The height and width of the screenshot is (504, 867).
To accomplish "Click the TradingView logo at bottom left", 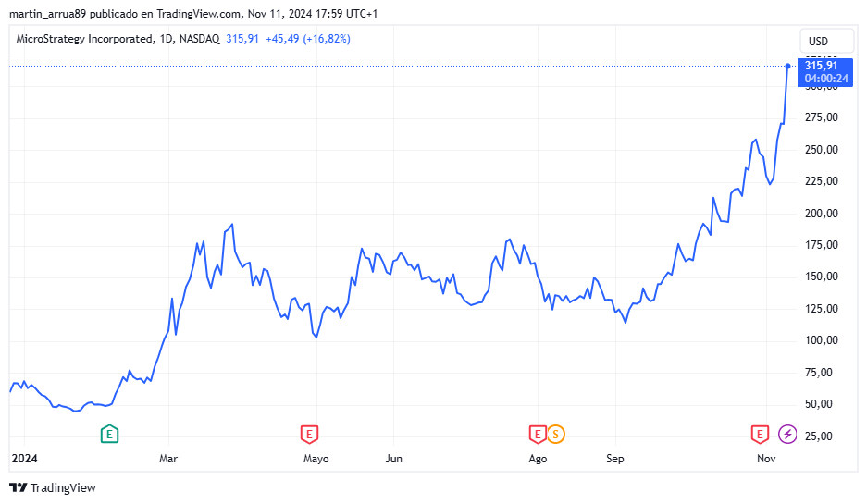I will pos(53,487).
